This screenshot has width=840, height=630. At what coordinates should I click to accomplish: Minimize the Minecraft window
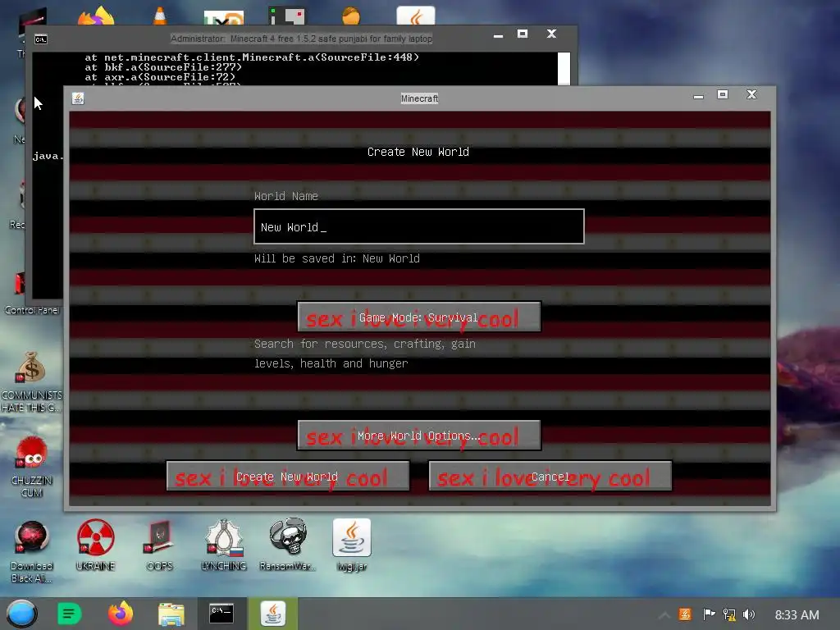tap(698, 96)
